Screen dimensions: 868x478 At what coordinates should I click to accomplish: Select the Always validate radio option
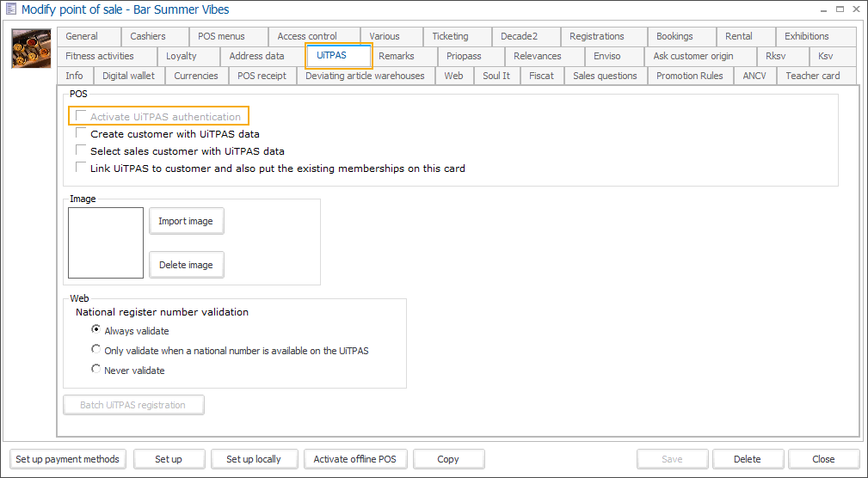coord(96,330)
